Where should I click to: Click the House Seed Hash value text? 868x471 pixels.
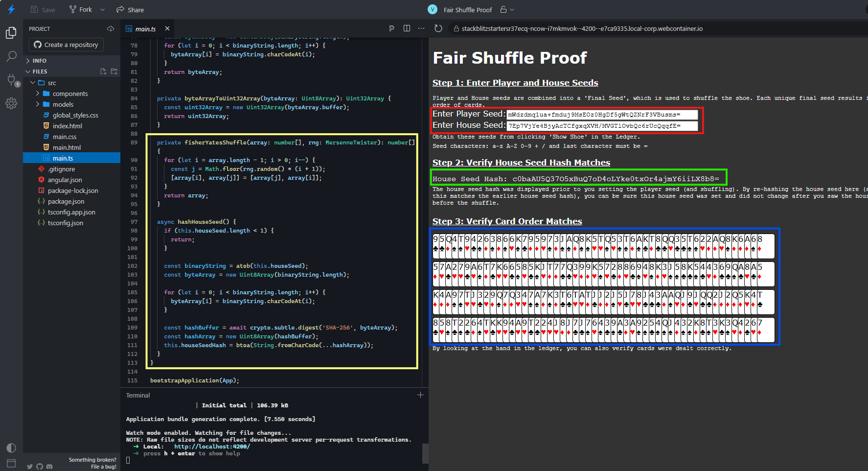pyautogui.click(x=616, y=179)
